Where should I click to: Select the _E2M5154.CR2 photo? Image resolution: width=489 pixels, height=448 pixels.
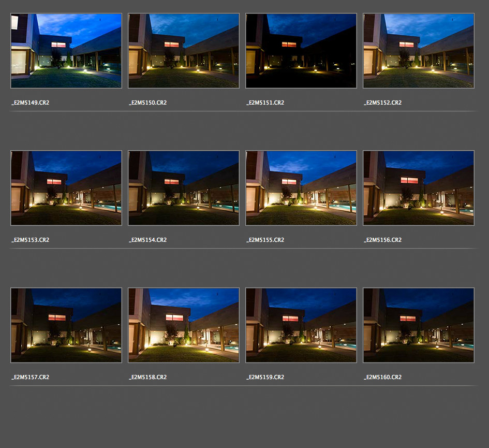pos(184,188)
